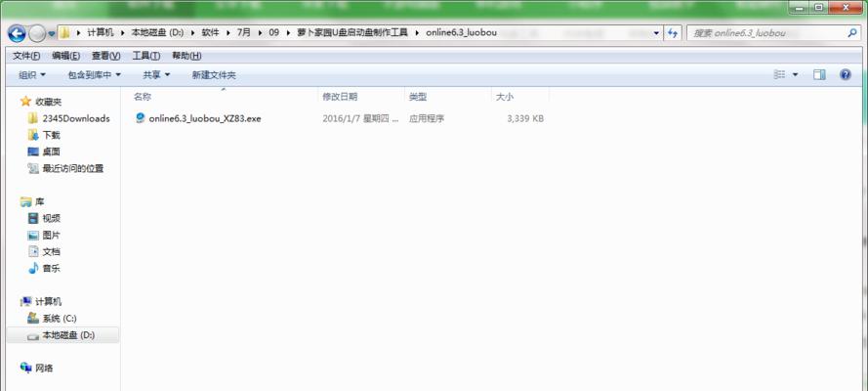868x391 pixels.
Task: Expand the arrow after 计算机 breadcrumb
Action: coord(122,32)
